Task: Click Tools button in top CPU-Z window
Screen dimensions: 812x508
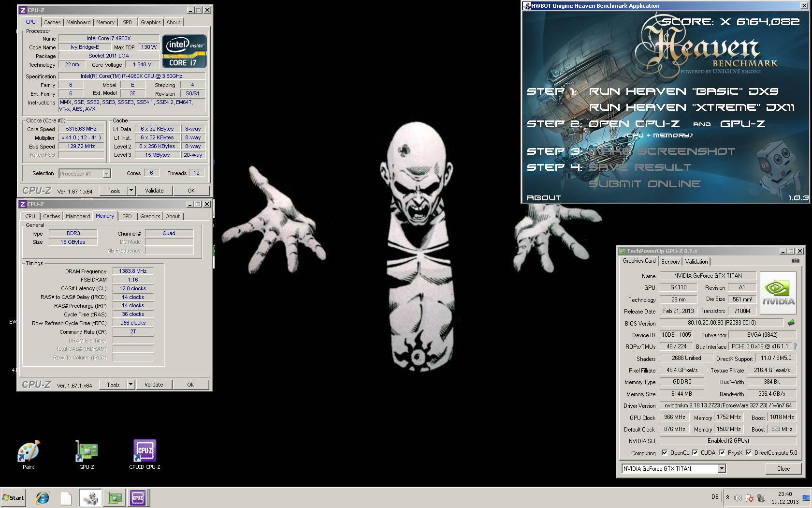Action: tap(114, 191)
